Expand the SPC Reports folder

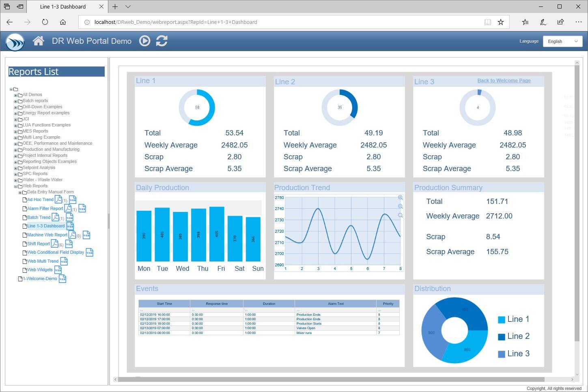pyautogui.click(x=16, y=174)
